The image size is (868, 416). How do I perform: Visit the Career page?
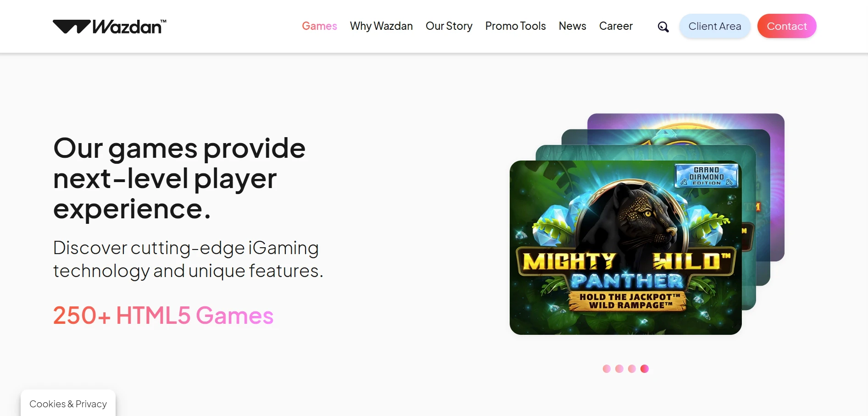(x=616, y=26)
